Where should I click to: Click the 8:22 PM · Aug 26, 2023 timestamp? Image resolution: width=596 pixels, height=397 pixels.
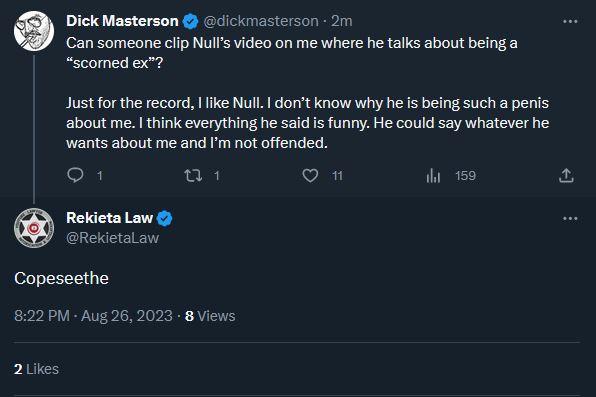point(93,316)
